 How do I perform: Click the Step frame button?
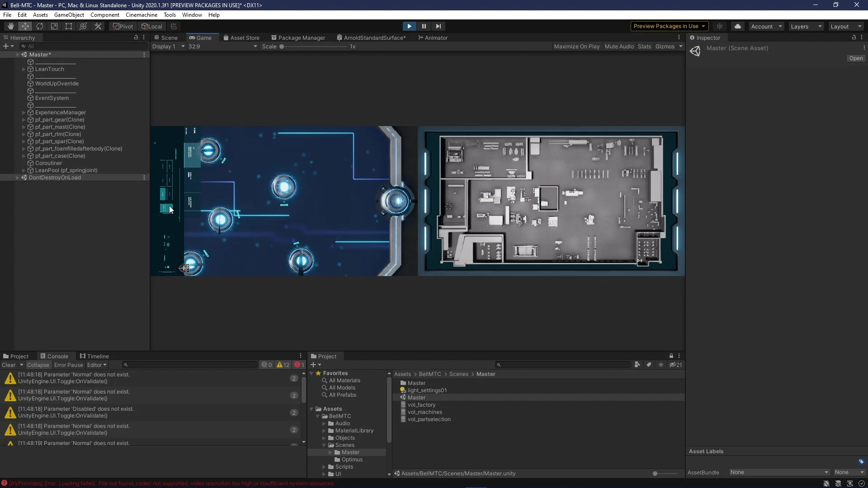tap(438, 26)
